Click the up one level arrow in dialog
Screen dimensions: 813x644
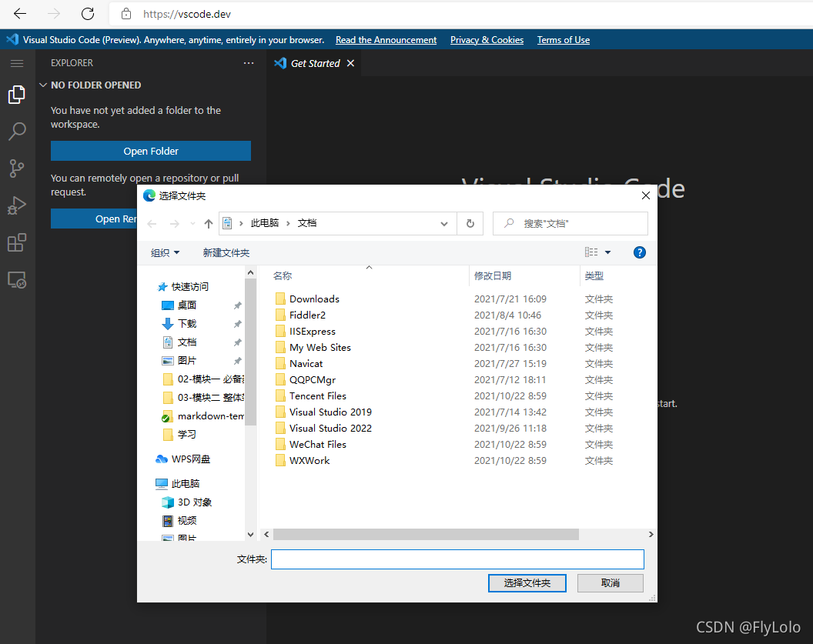click(209, 223)
